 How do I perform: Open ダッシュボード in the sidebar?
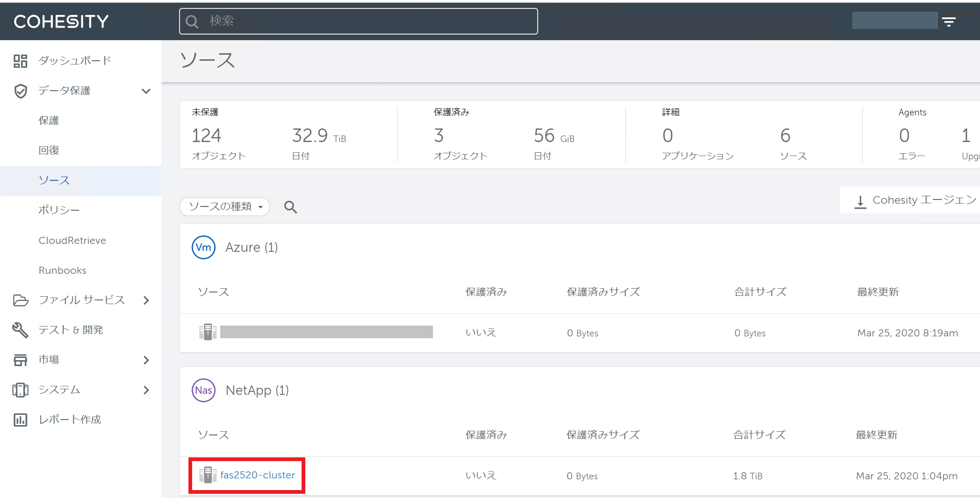pyautogui.click(x=75, y=61)
